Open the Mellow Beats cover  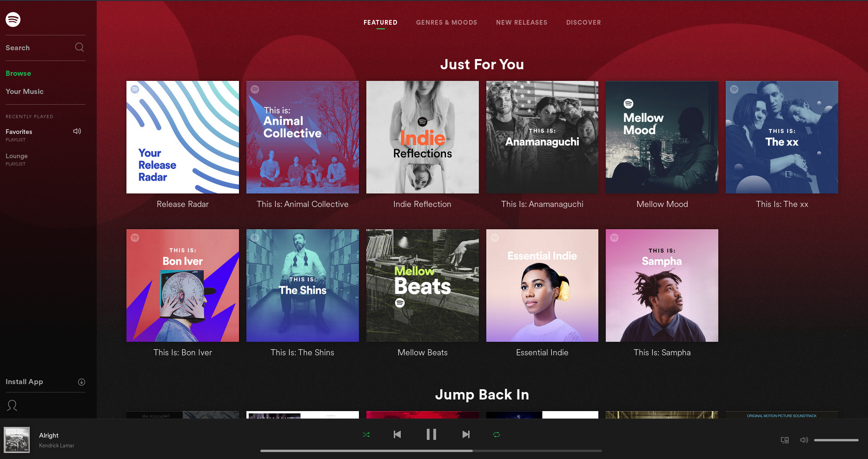(x=423, y=286)
